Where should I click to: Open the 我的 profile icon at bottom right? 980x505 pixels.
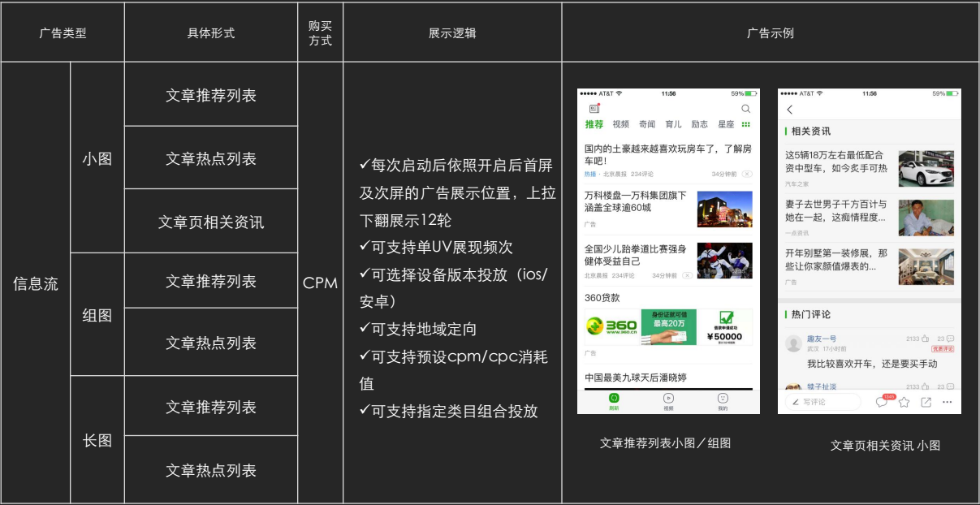click(x=722, y=399)
